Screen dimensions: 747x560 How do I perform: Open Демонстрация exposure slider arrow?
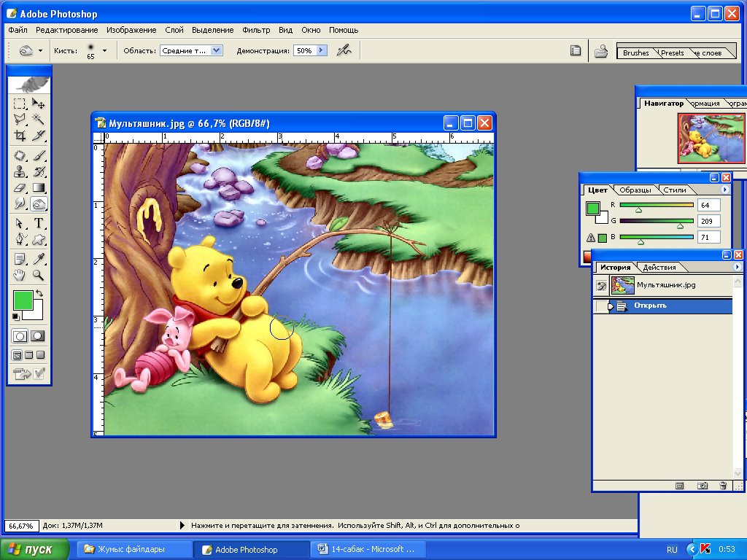click(x=322, y=50)
